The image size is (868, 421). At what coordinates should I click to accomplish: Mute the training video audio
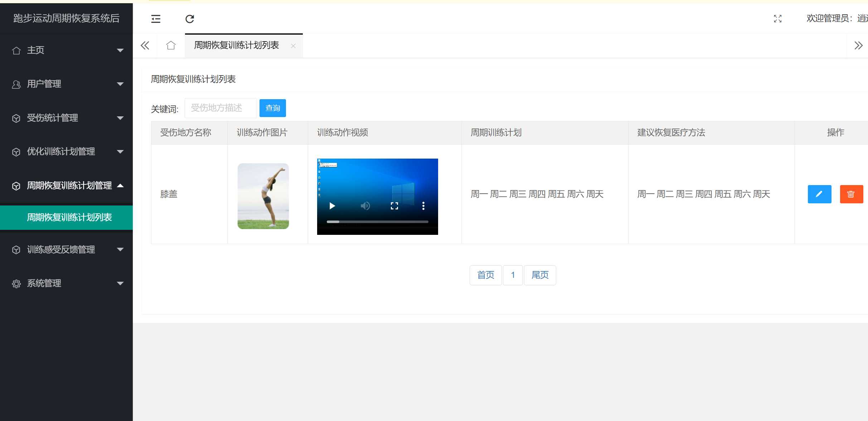365,205
